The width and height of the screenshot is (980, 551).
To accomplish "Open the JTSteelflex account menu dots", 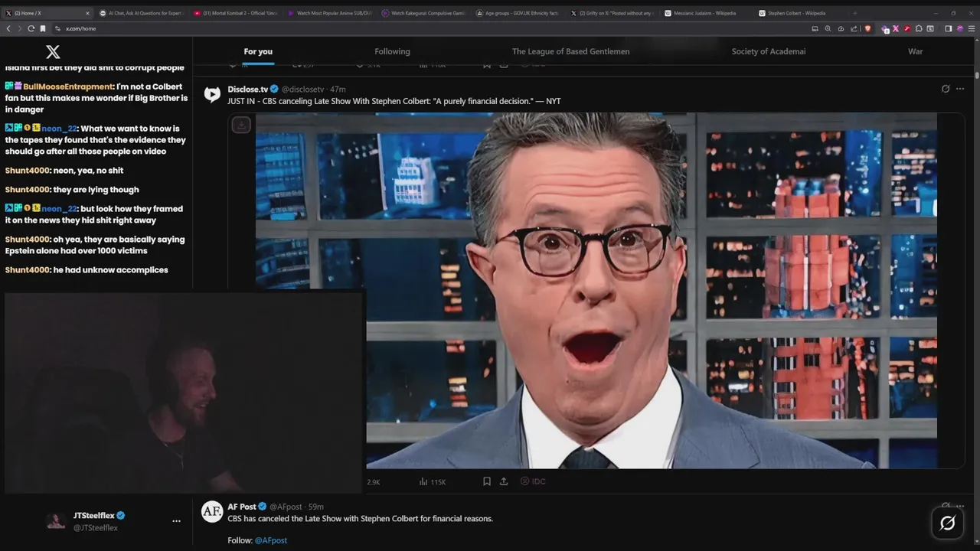I will tap(176, 521).
